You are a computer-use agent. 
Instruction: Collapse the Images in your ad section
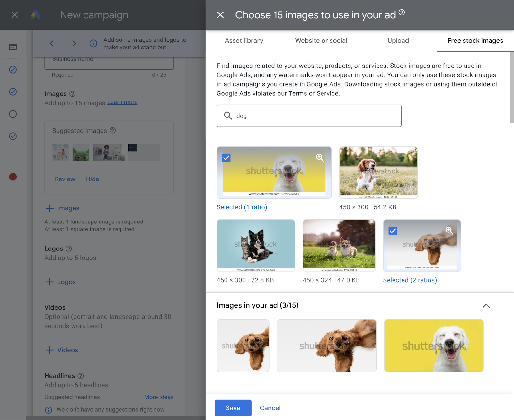tap(486, 306)
